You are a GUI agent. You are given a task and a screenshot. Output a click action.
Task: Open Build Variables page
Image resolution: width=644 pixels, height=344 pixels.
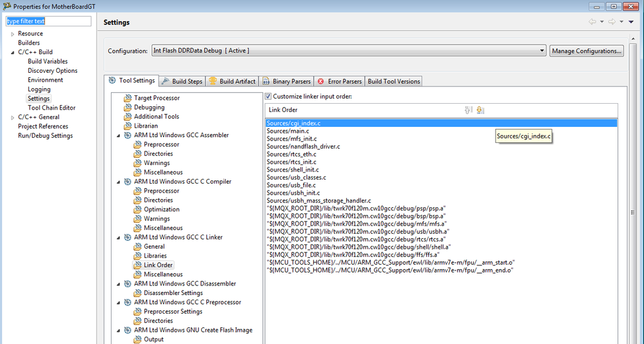click(48, 61)
